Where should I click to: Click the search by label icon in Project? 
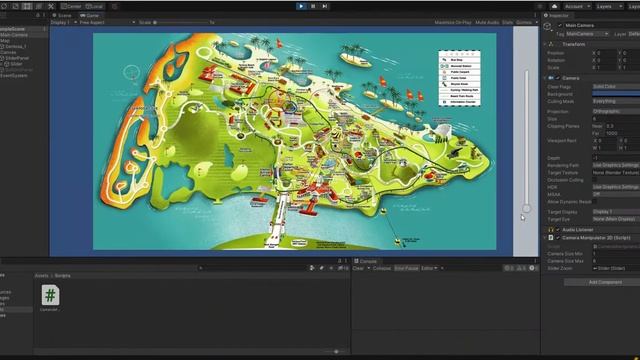coord(322,268)
